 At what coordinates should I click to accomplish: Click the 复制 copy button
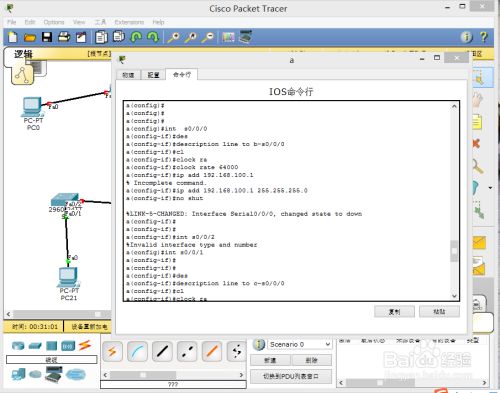pyautogui.click(x=394, y=312)
